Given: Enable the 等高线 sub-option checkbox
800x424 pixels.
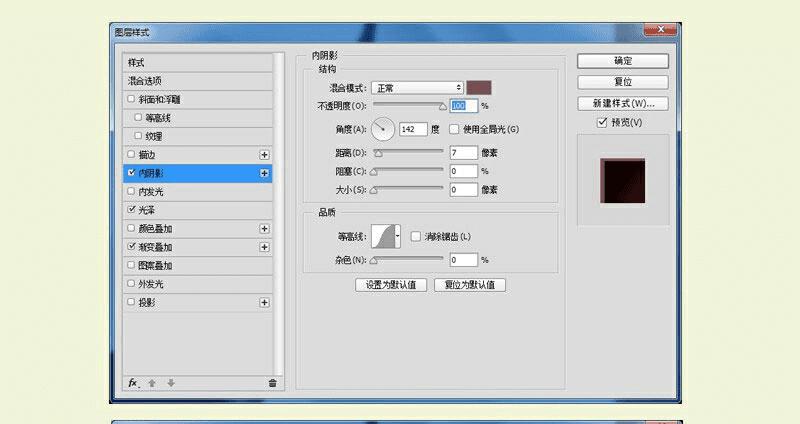Looking at the screenshot, I should click(138, 117).
